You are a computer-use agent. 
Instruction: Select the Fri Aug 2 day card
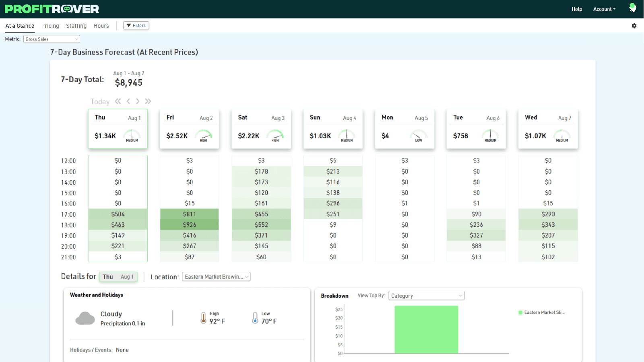point(189,129)
